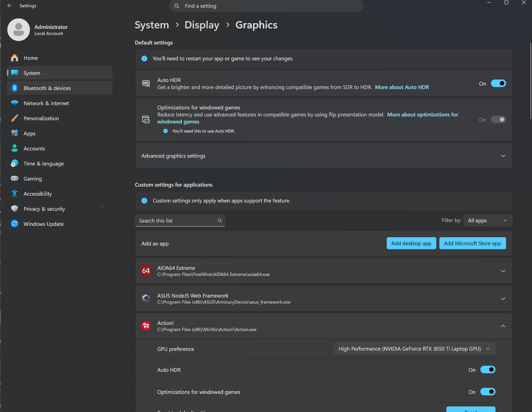The image size is (532, 412).
Task: Click the Administrator account name
Action: click(51, 27)
